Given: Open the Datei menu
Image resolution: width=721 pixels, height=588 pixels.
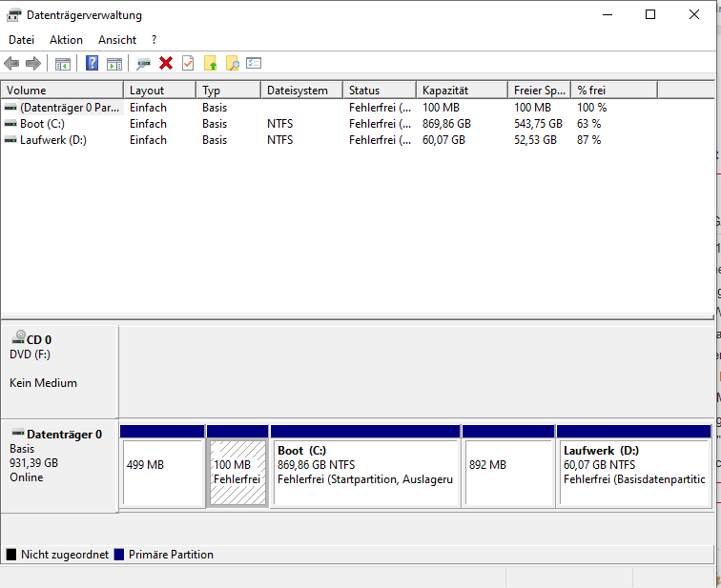Looking at the screenshot, I should (x=21, y=40).
